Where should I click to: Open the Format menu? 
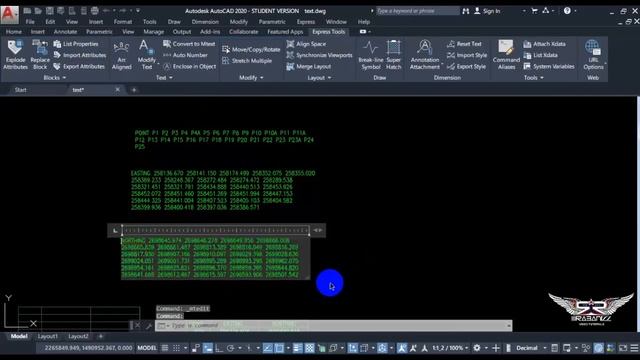[123, 22]
